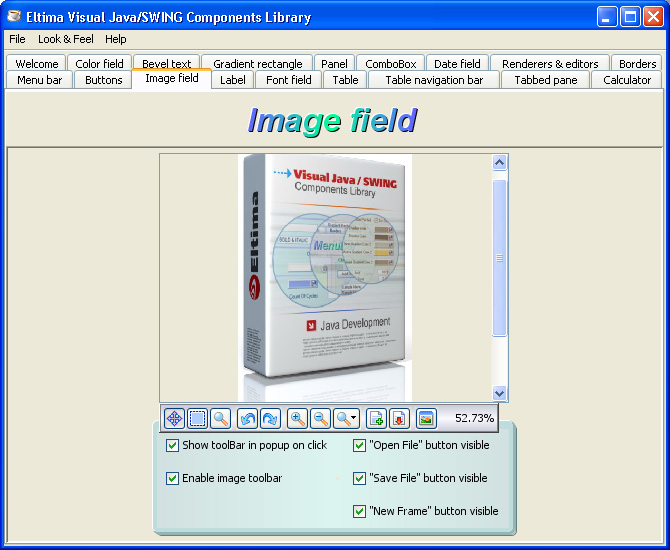
Task: Switch to the Color field tab
Action: pyautogui.click(x=100, y=63)
